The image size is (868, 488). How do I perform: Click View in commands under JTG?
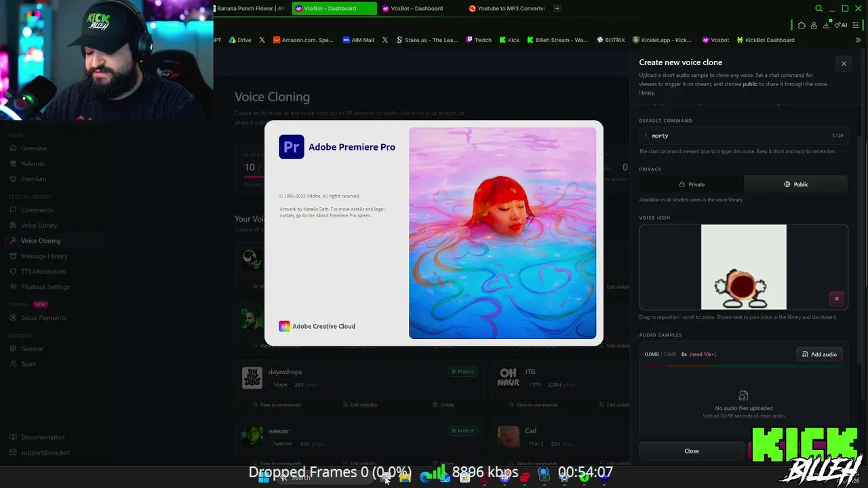(x=532, y=405)
